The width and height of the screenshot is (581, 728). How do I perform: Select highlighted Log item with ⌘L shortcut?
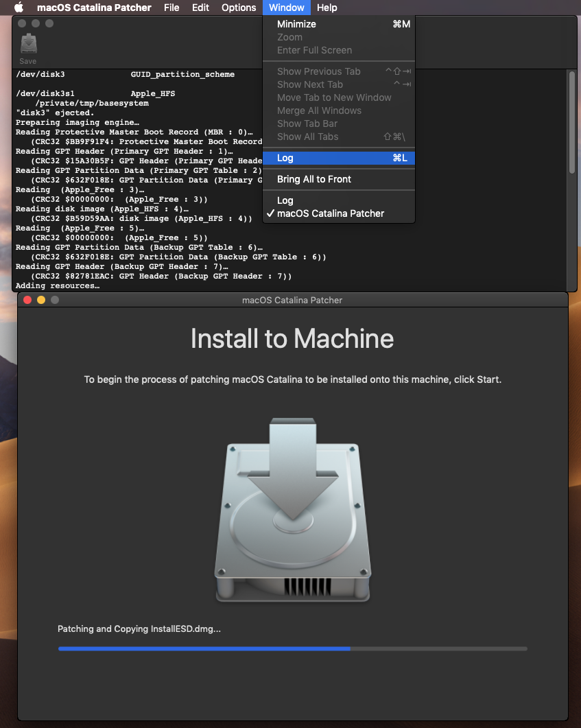339,158
